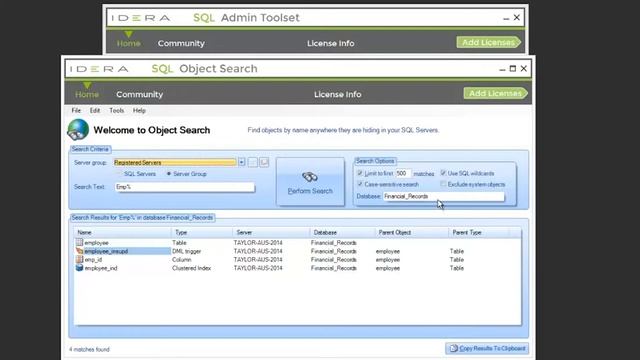Image resolution: width=640 pixels, height=360 pixels.
Task: Click the emp_id column icon
Action: pos(80,260)
